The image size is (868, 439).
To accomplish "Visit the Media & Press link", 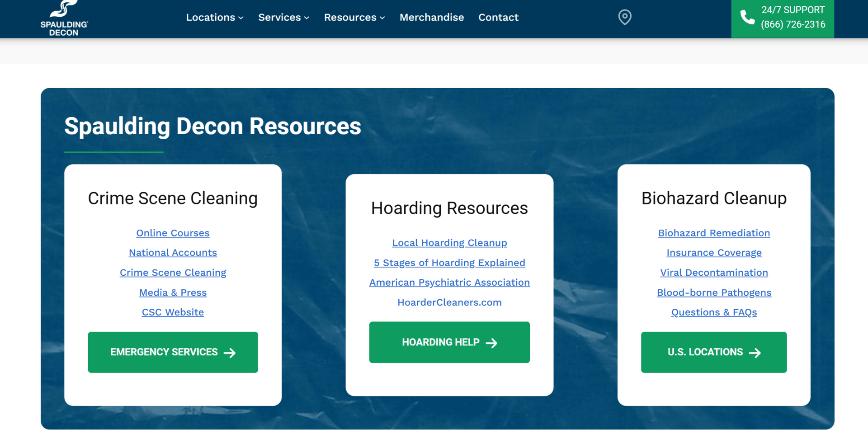I will coord(173,293).
